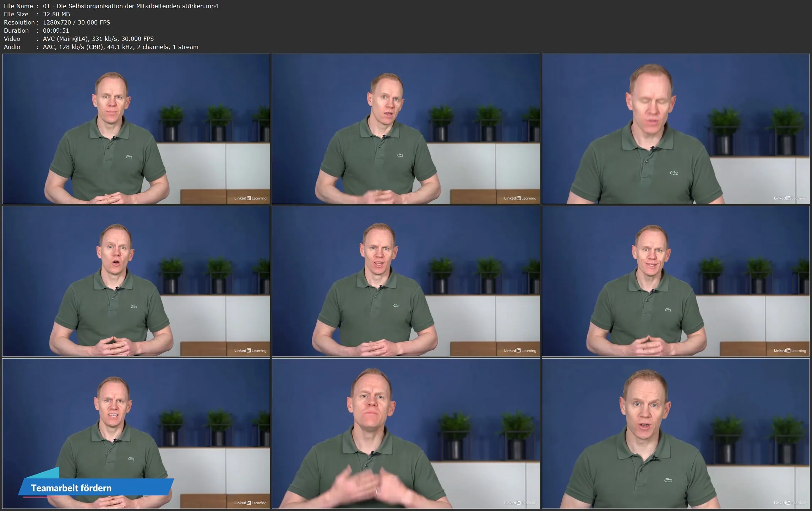Open the thumbnail with both hands raised and blurred
Viewport: 812px width, 511px height.
pos(406,434)
